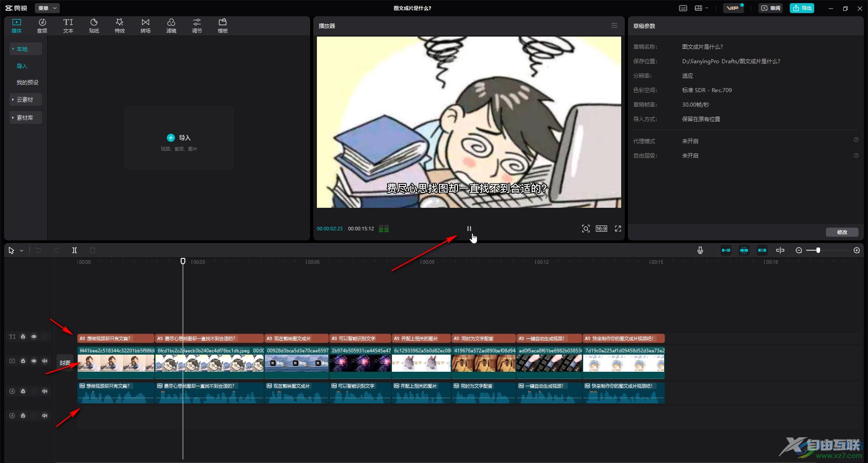Image resolution: width=868 pixels, height=463 pixels.
Task: Lock the main video track
Action: 23,361
